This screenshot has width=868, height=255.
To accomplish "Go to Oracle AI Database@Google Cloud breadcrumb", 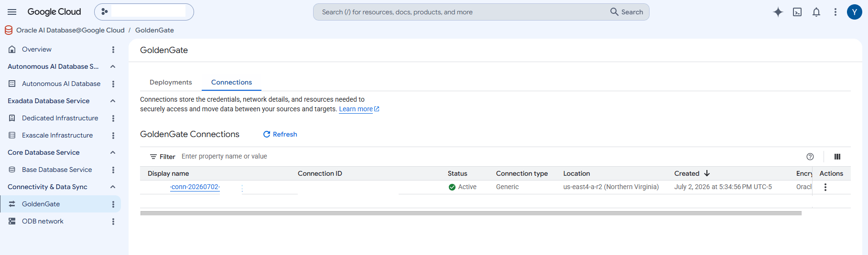I will [x=70, y=30].
